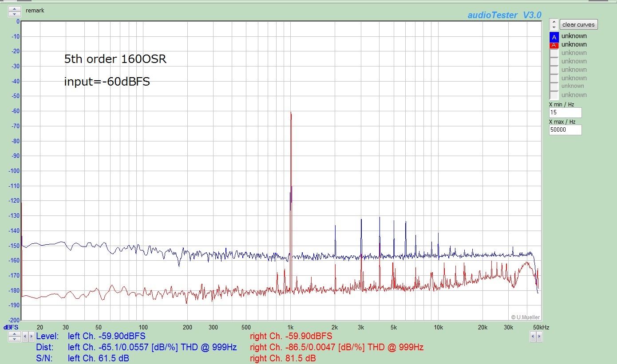Toggle the last empty curve slot above X min
The width and height of the screenshot is (617, 364).
[x=554, y=95]
